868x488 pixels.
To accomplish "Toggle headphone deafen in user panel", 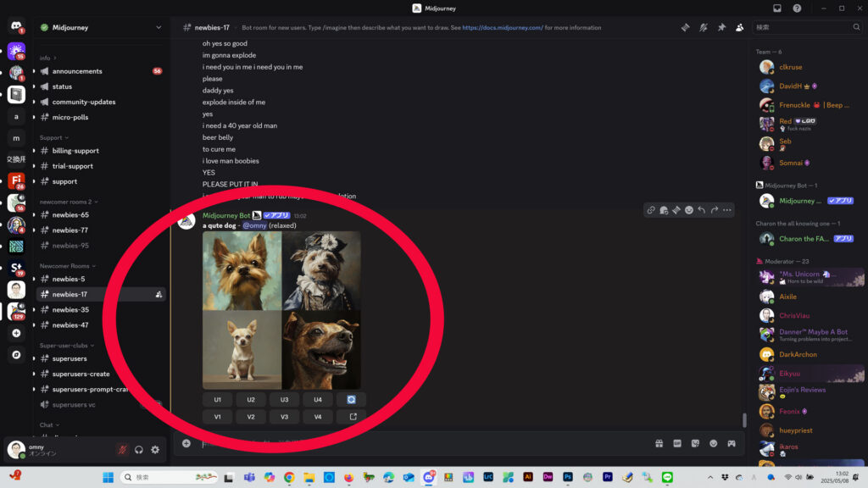I will [x=139, y=450].
